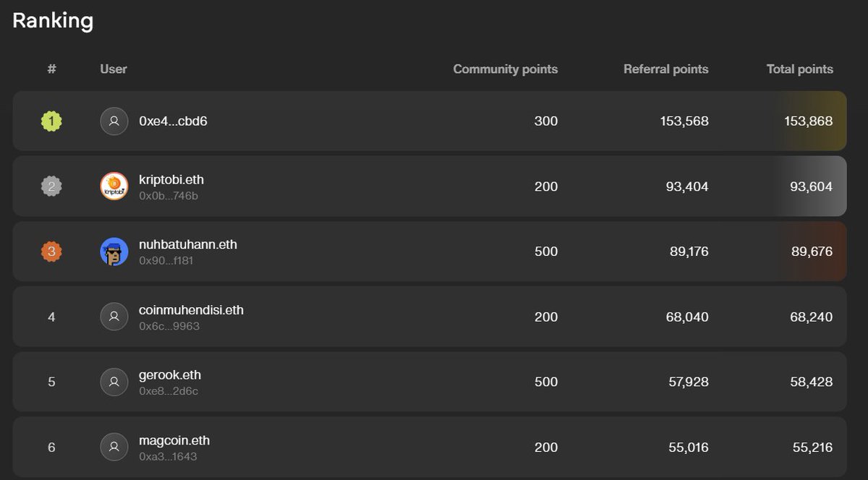The height and width of the screenshot is (480, 868).
Task: Click default avatar icon for coinmuhendisi.eth
Action: click(x=114, y=317)
